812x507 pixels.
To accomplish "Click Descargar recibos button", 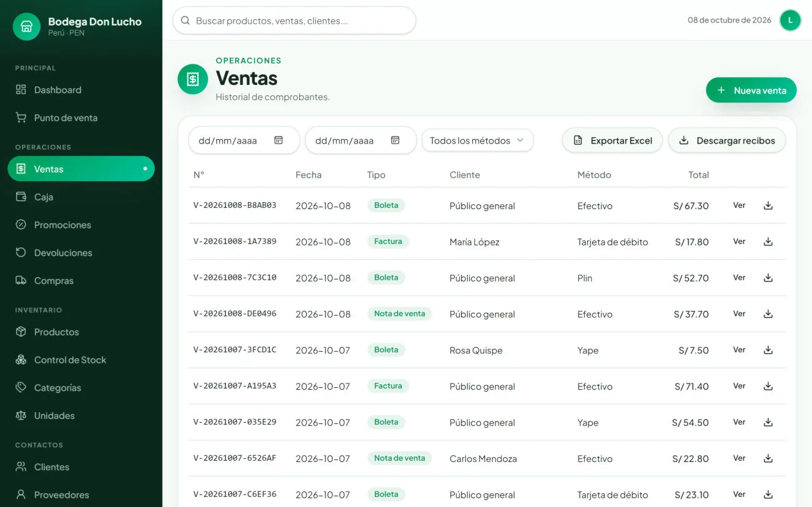I will tap(727, 140).
